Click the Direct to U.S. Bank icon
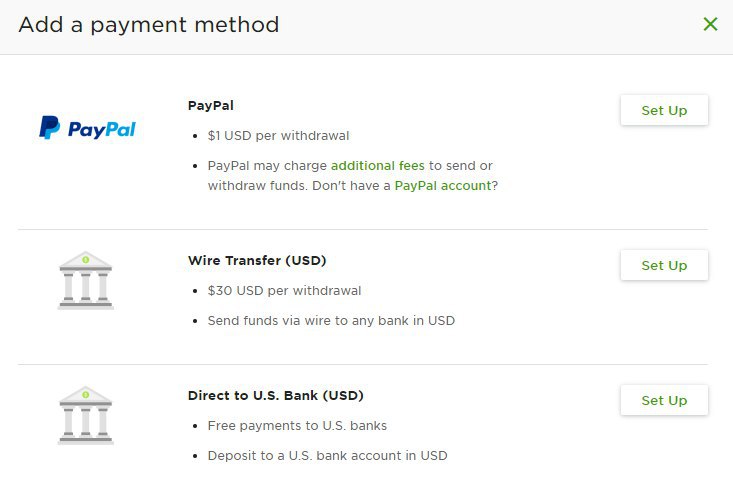 [x=85, y=415]
